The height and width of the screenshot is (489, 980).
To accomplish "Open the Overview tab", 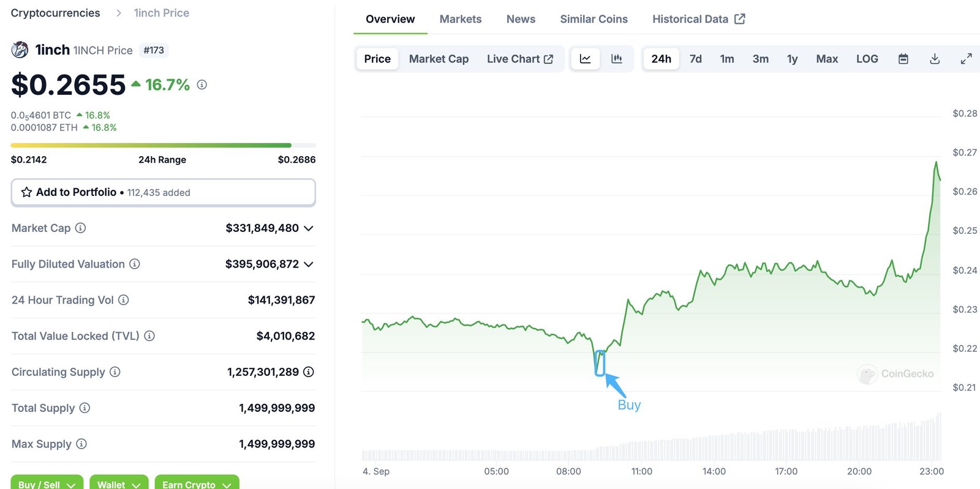I will tap(390, 19).
